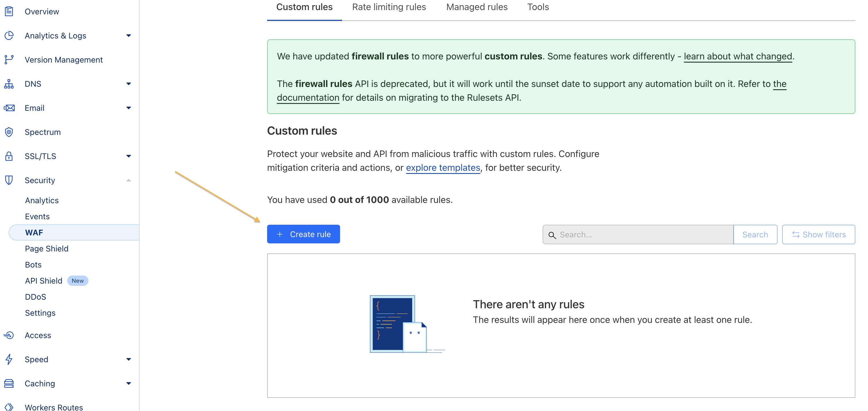Click the Email envelope icon
Image resolution: width=868 pixels, height=411 pixels.
click(9, 108)
